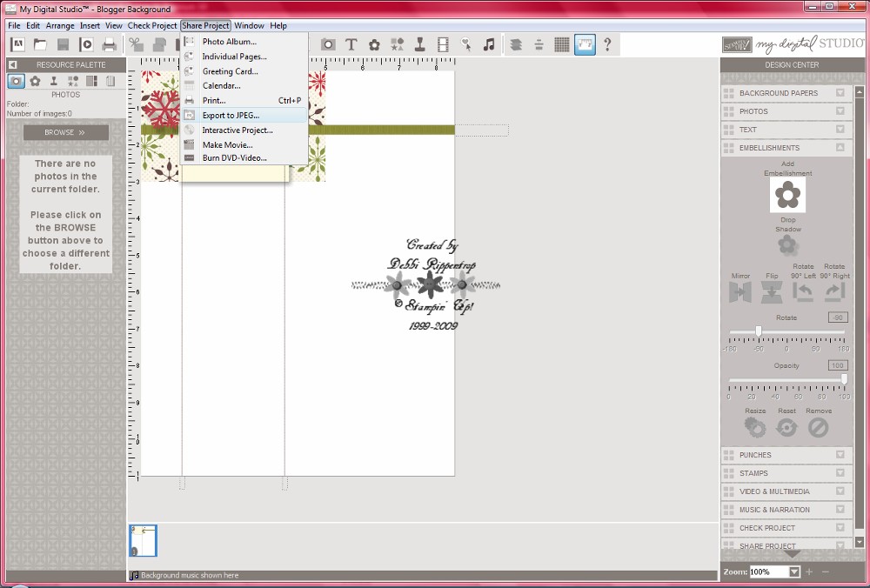Image resolution: width=870 pixels, height=588 pixels.
Task: Click the question mark help icon
Action: [607, 44]
